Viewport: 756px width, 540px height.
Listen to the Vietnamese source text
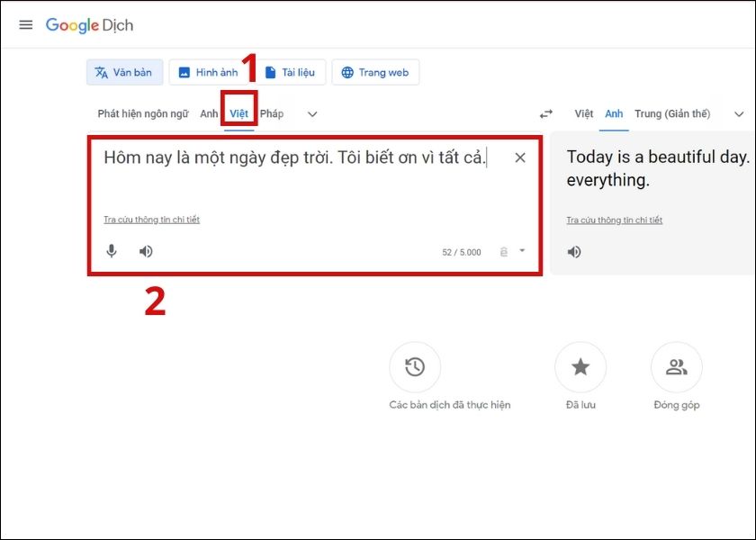145,251
